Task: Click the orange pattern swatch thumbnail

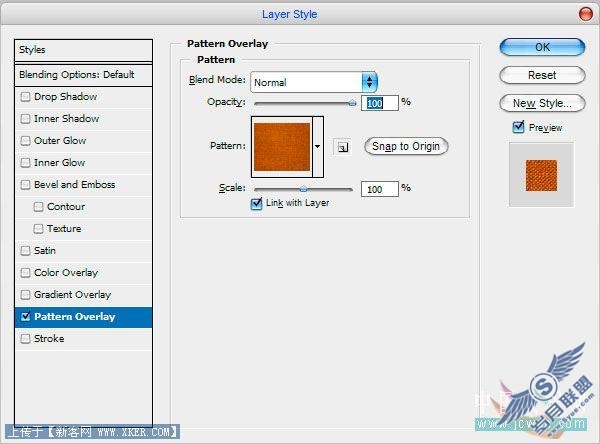Action: click(x=282, y=147)
